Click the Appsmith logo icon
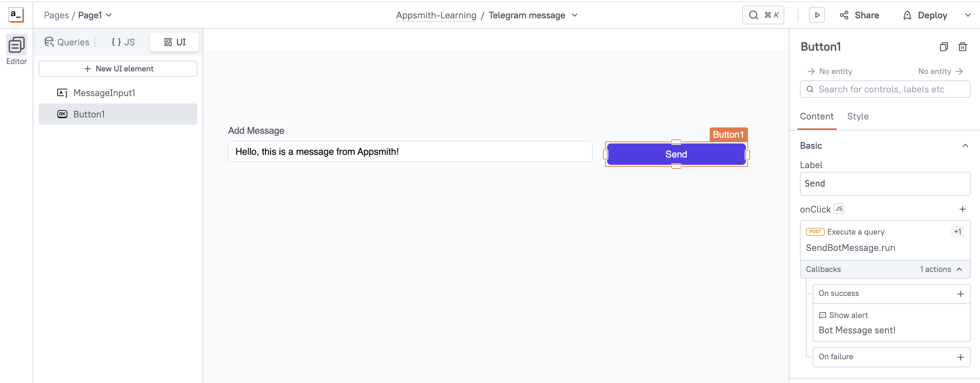This screenshot has height=383, width=980. [16, 15]
